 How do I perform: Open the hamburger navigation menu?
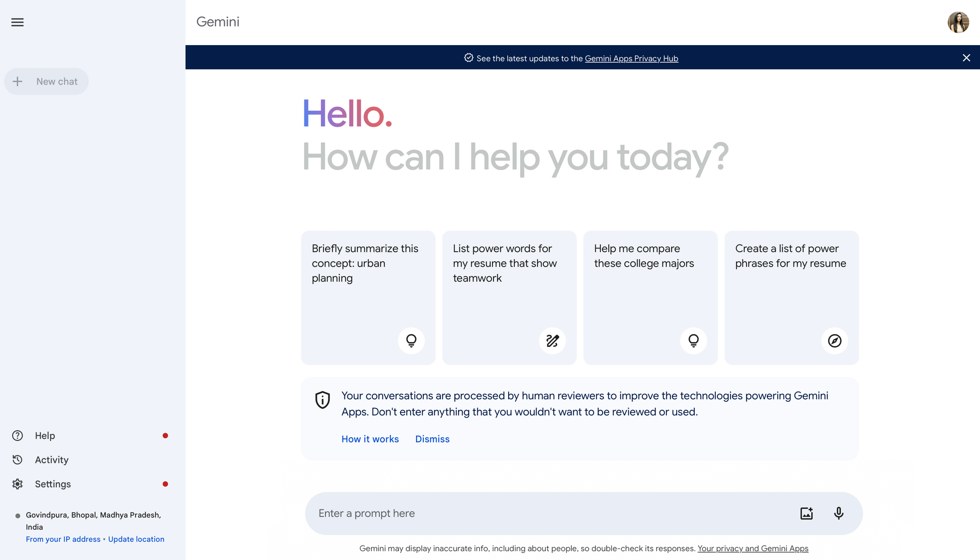coord(17,23)
